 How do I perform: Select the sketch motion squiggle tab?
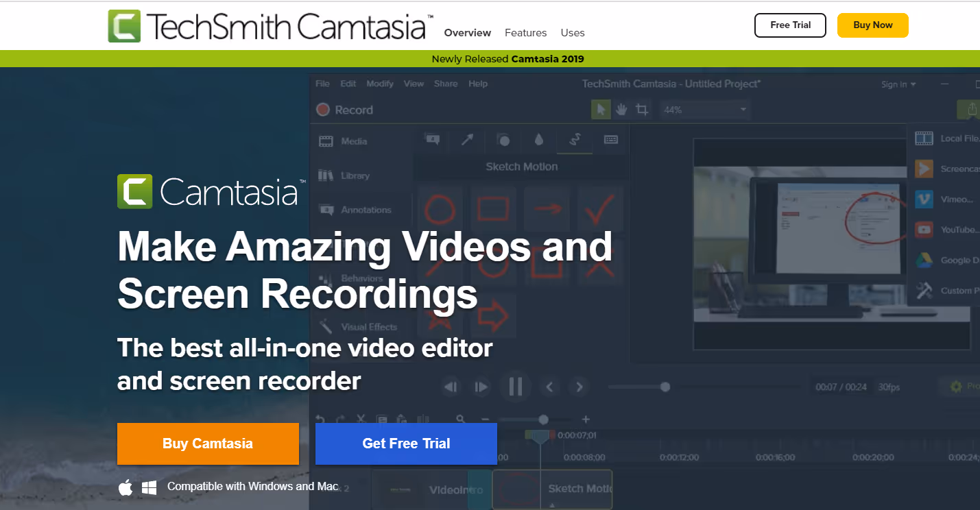coord(575,139)
